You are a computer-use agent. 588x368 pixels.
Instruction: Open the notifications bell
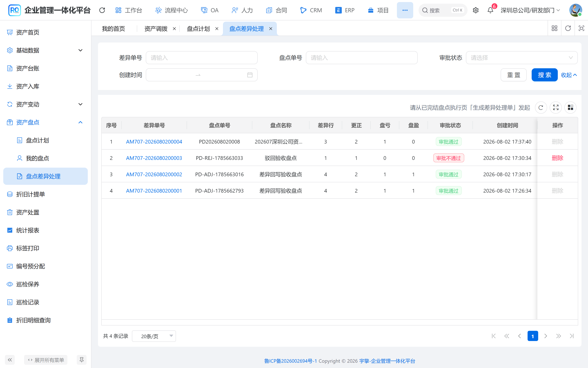point(490,10)
